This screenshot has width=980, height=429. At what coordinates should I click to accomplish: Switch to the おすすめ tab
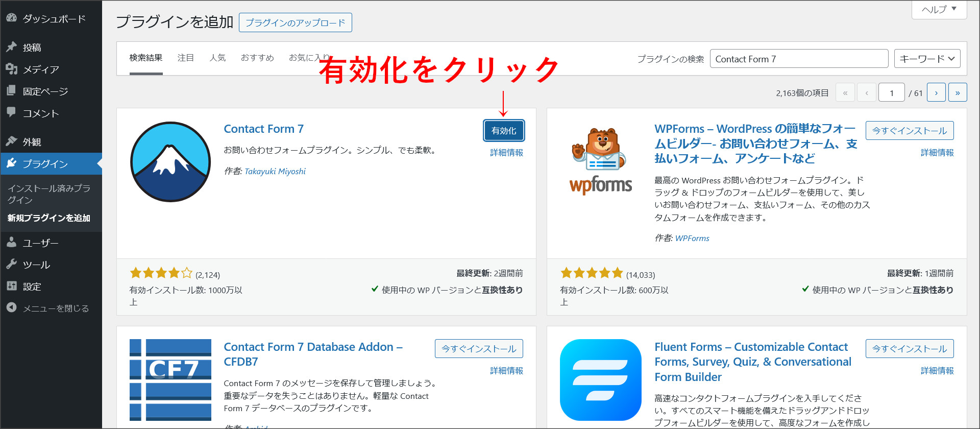(257, 58)
